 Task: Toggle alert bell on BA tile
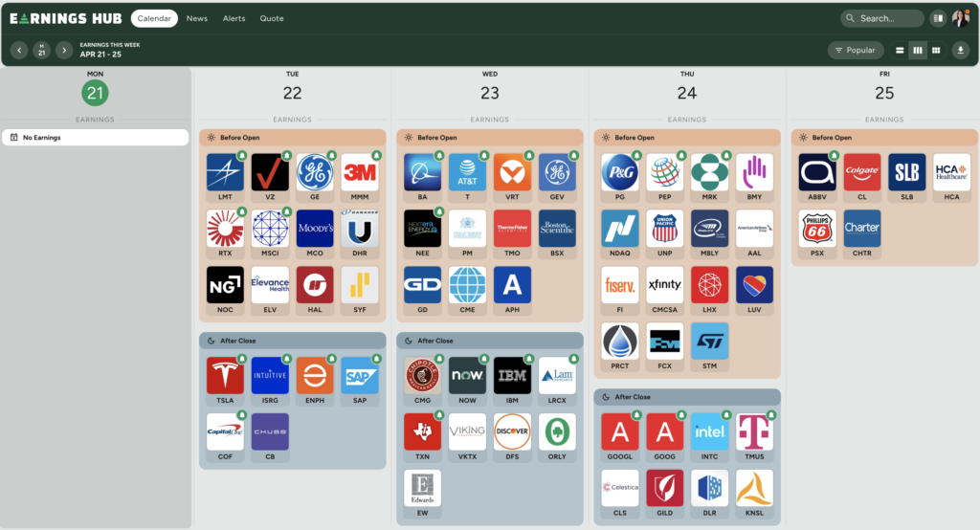pos(439,155)
